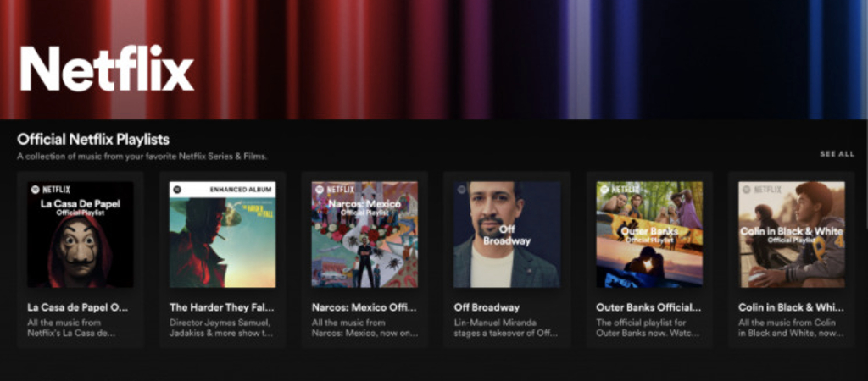The width and height of the screenshot is (868, 381).
Task: Click title 'Narcos: Mexico Offi...'
Action: pos(364,307)
